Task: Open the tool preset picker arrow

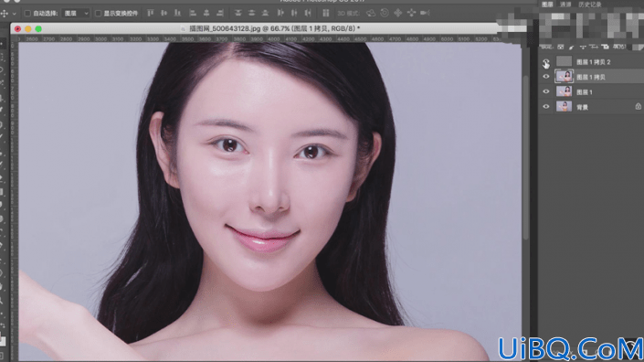Action: [14, 14]
